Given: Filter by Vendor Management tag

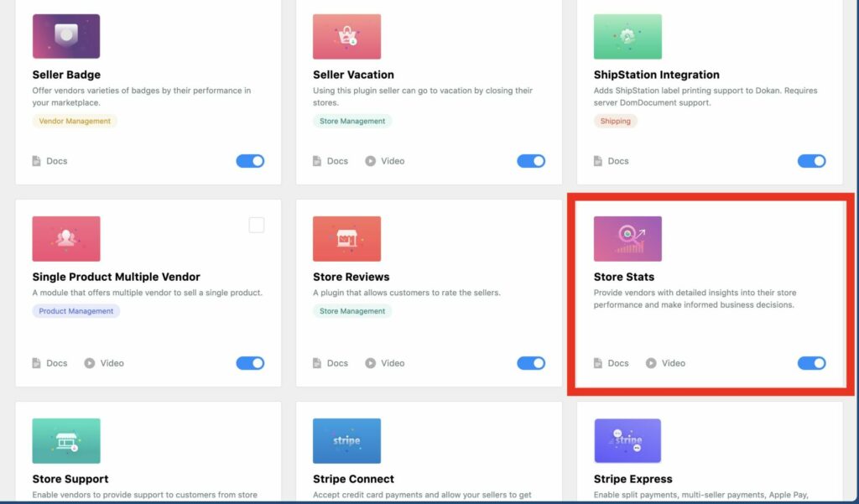Looking at the screenshot, I should pos(75,121).
